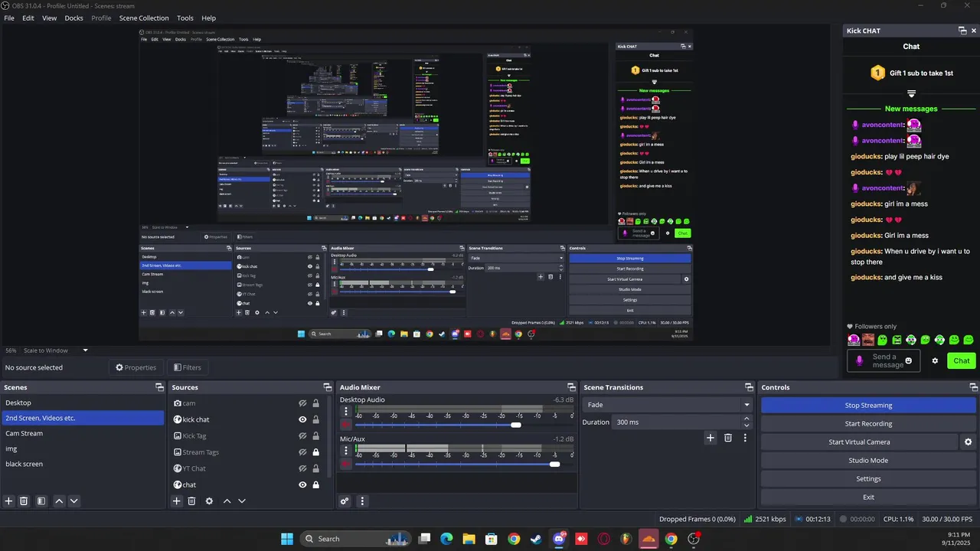Hide the chat source
Screen dimensions: 980x551
click(x=302, y=484)
